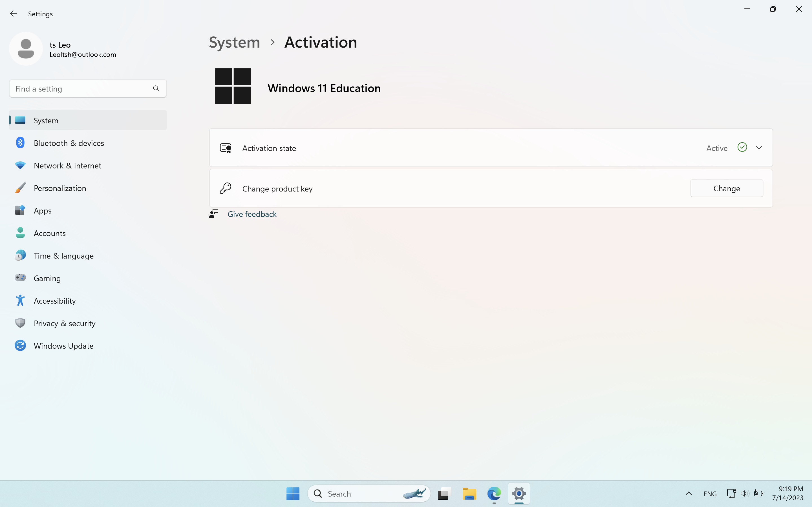Click the Windows Update sync icon
Viewport: 812px width, 507px height.
pos(20,346)
